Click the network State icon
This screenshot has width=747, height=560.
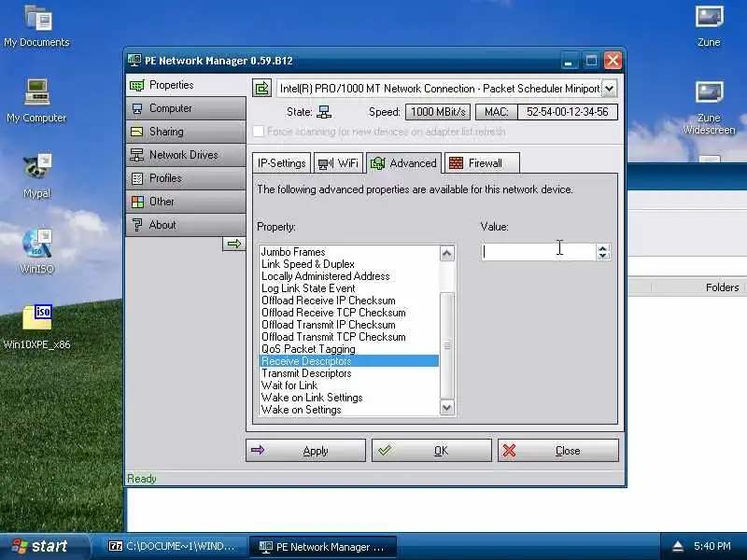pyautogui.click(x=324, y=112)
